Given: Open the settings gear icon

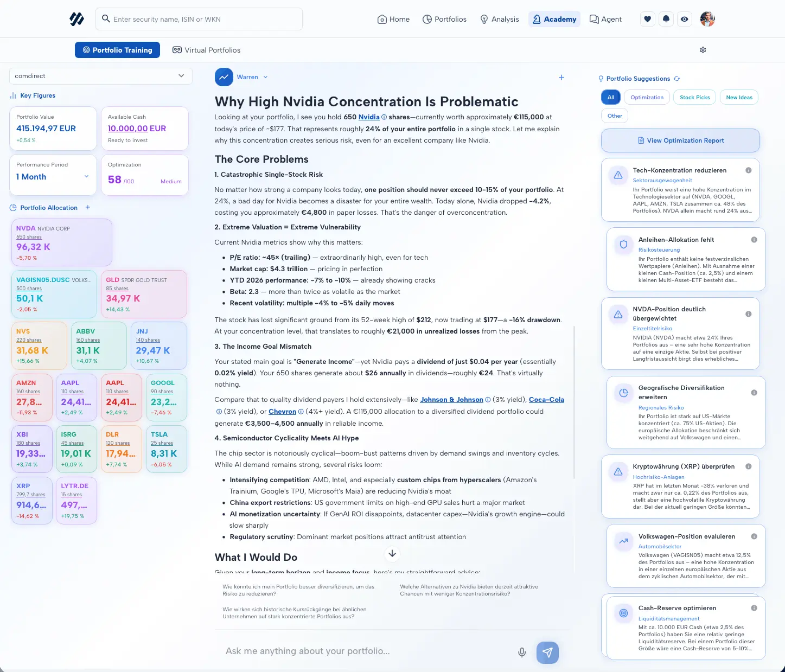Looking at the screenshot, I should click(x=703, y=50).
